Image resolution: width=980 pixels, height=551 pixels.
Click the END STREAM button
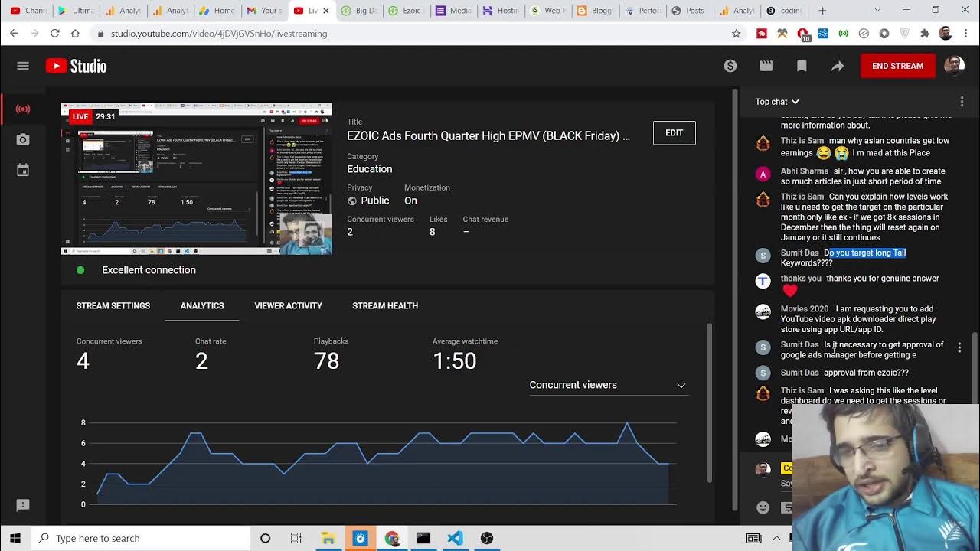point(897,66)
